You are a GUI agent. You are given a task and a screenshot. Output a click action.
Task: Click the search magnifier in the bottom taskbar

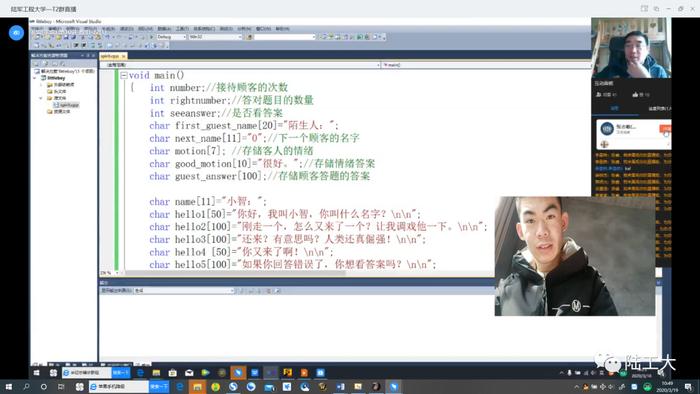tap(26, 387)
